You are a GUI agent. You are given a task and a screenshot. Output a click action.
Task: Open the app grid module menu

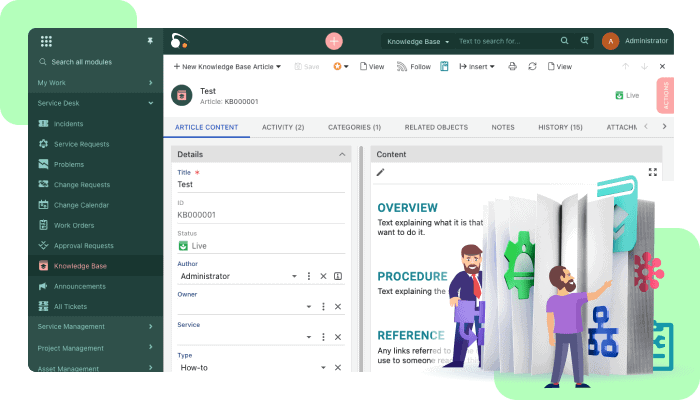tap(46, 41)
